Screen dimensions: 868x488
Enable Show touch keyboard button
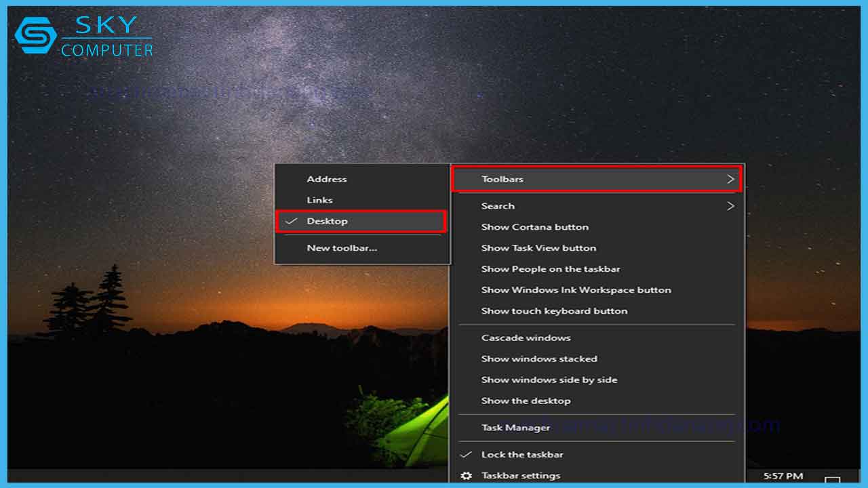point(553,310)
